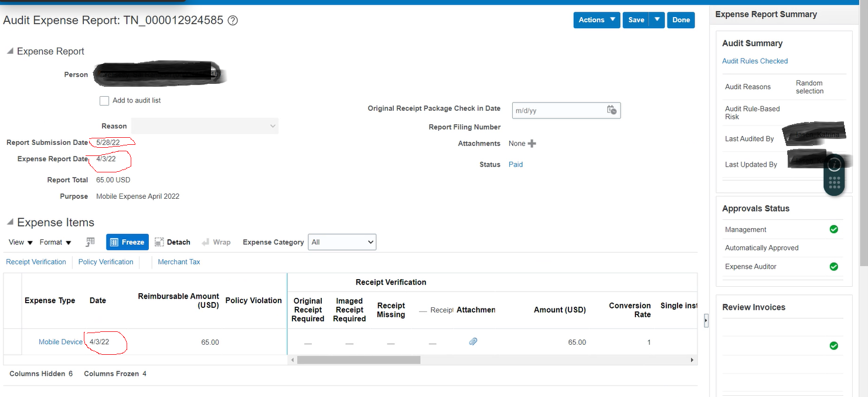Click the help icon beside the report title

click(232, 20)
